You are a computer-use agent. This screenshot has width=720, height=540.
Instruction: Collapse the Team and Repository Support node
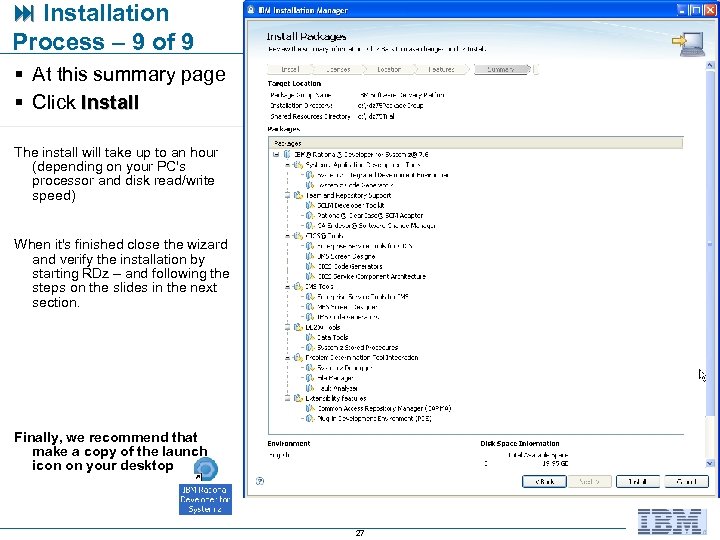click(287, 195)
